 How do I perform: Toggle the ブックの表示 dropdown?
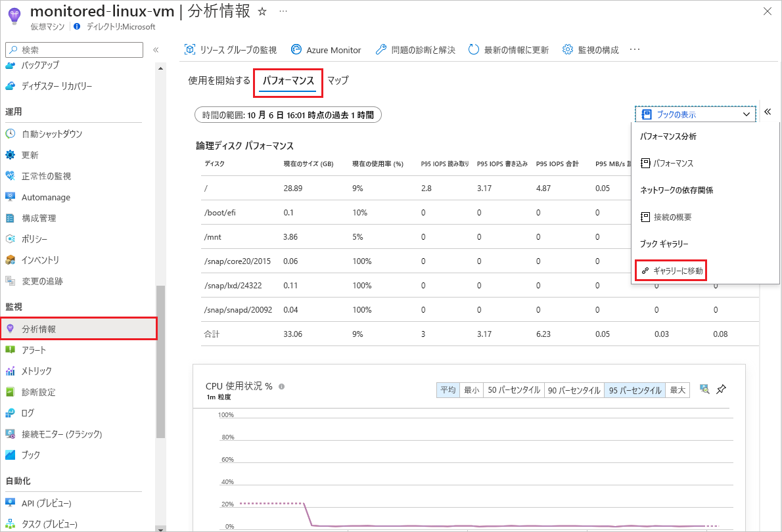point(695,114)
